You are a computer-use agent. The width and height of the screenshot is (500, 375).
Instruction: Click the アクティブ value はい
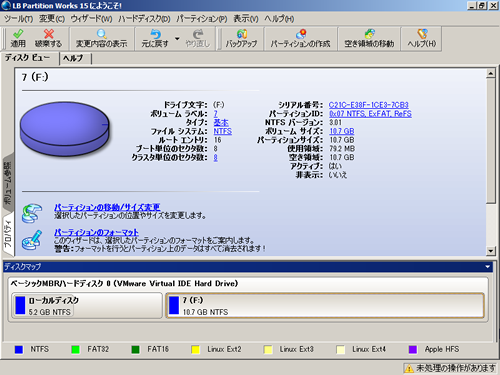tap(335, 166)
